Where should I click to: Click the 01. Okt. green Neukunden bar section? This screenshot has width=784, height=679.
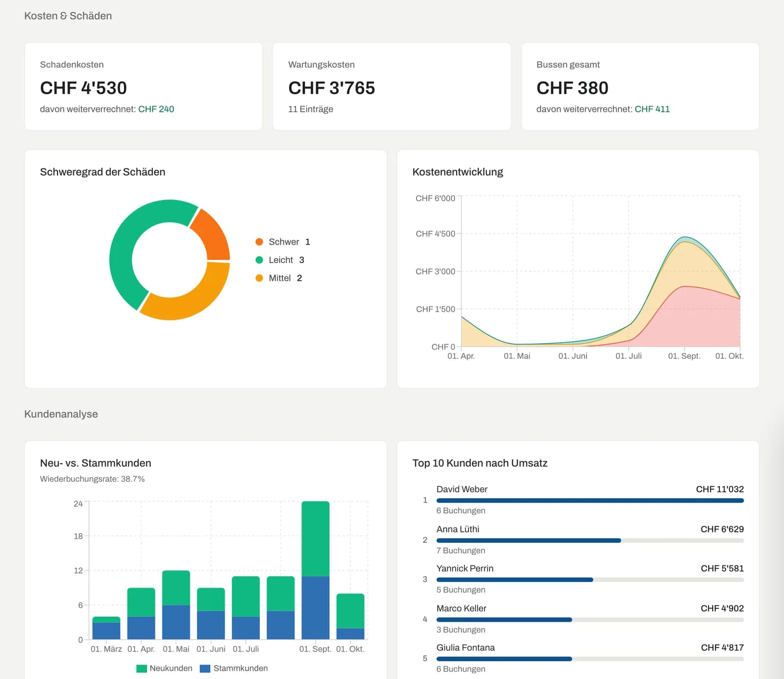coord(350,611)
